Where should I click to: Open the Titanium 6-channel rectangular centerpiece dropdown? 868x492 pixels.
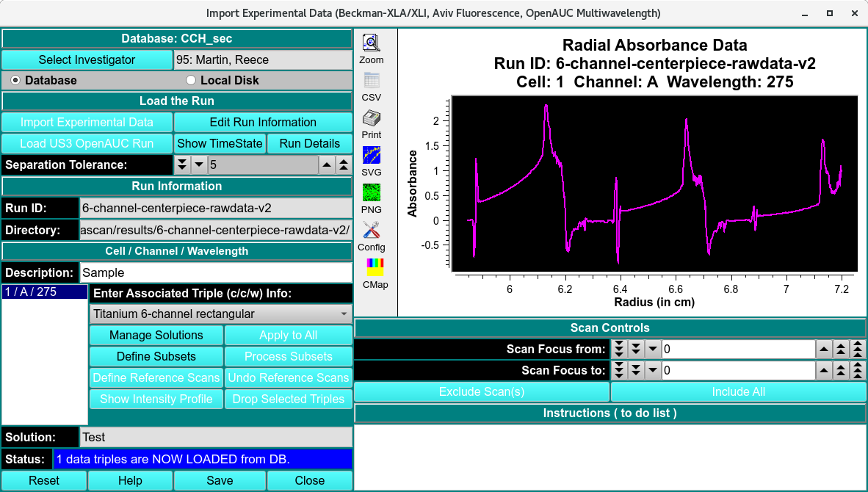(x=221, y=314)
